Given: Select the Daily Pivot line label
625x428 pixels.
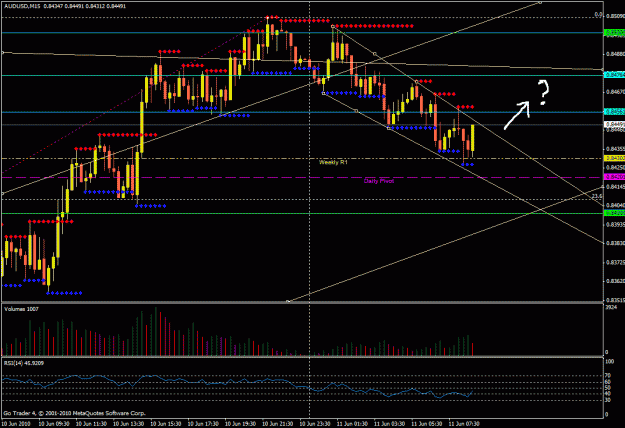Looking at the screenshot, I should coord(379,181).
